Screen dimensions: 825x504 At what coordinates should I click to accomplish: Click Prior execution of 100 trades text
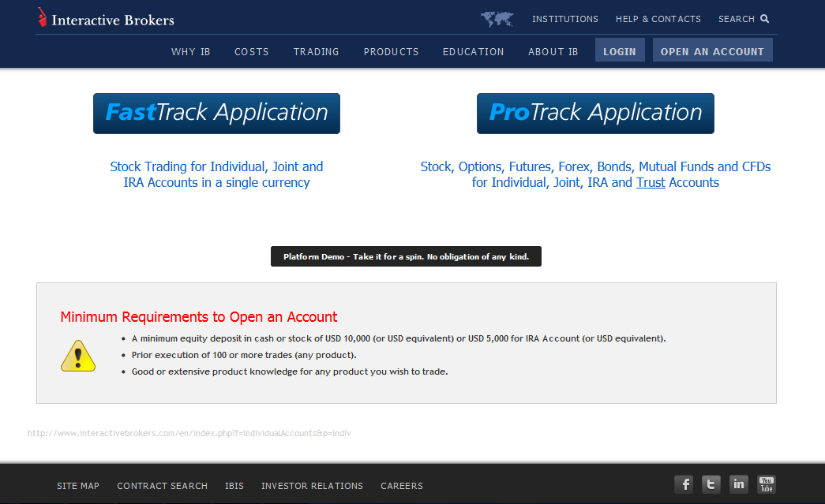click(244, 355)
